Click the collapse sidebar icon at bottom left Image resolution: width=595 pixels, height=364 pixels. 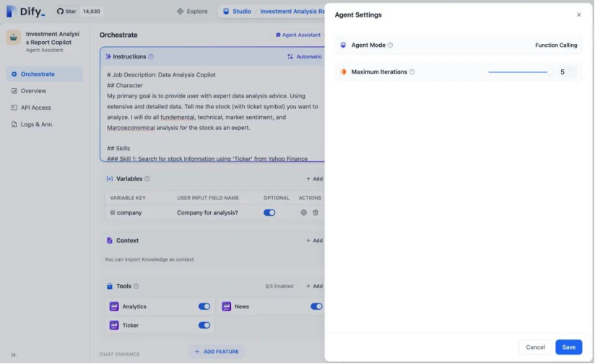point(14,355)
